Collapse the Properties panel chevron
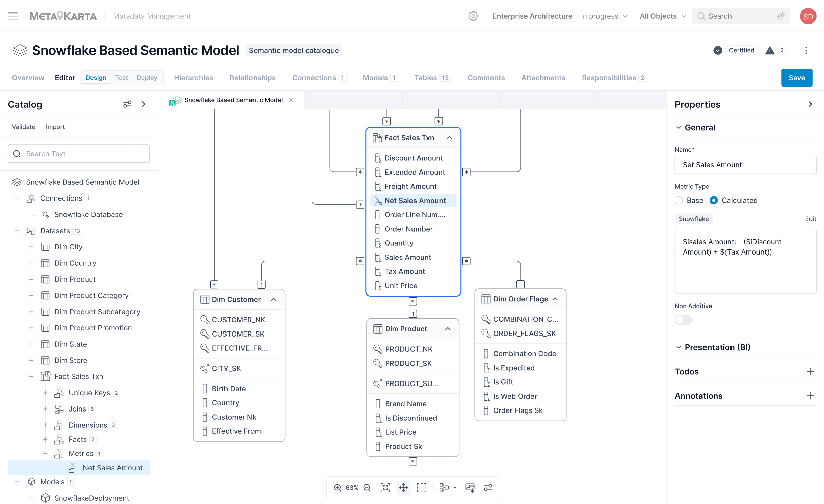Image resolution: width=824 pixels, height=504 pixels. pos(810,104)
